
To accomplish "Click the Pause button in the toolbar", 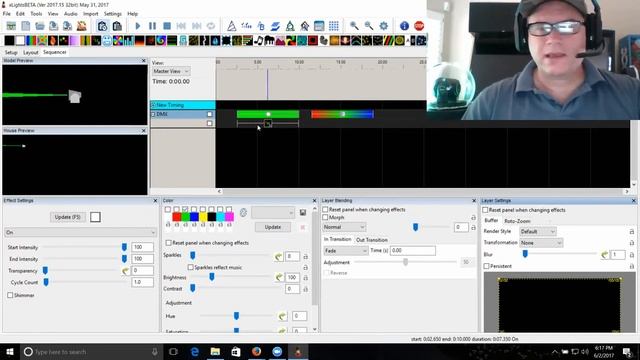I will pyautogui.click(x=152, y=26).
